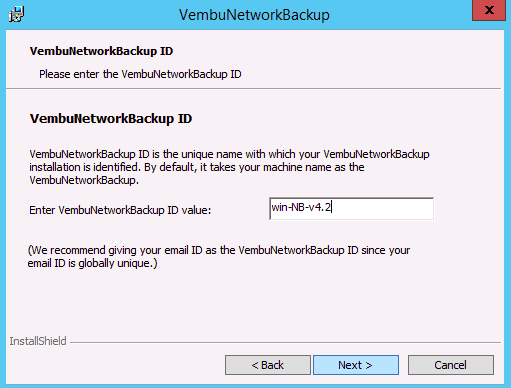Click empty title bar space beside the title
511x388 pixels.
(400, 15)
